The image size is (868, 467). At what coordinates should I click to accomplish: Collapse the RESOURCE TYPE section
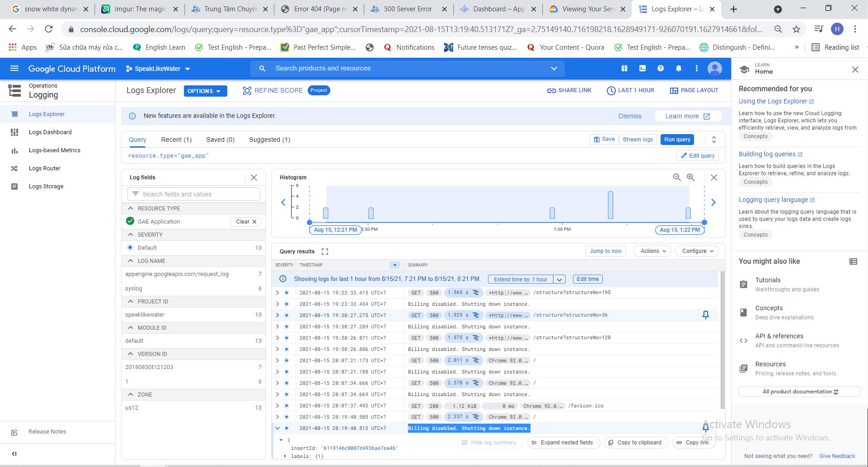point(131,208)
